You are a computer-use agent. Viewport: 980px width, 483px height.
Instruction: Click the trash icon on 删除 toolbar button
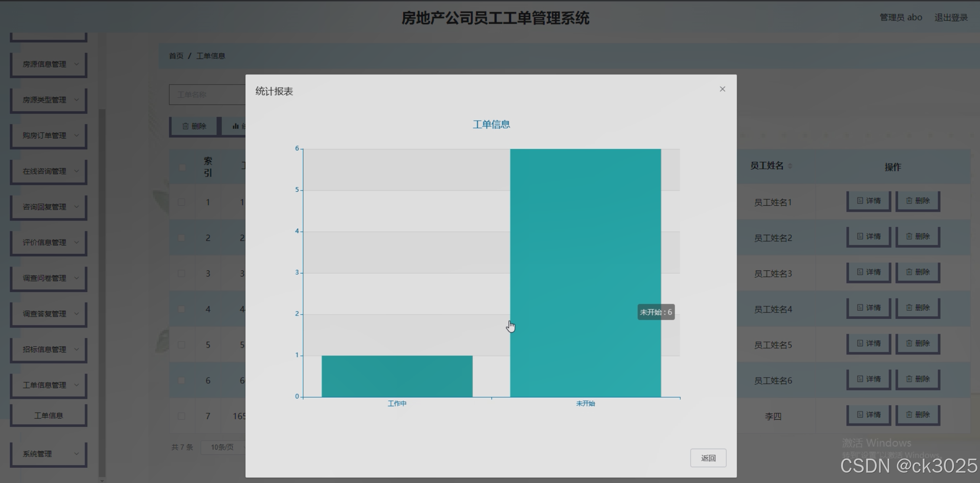(186, 126)
